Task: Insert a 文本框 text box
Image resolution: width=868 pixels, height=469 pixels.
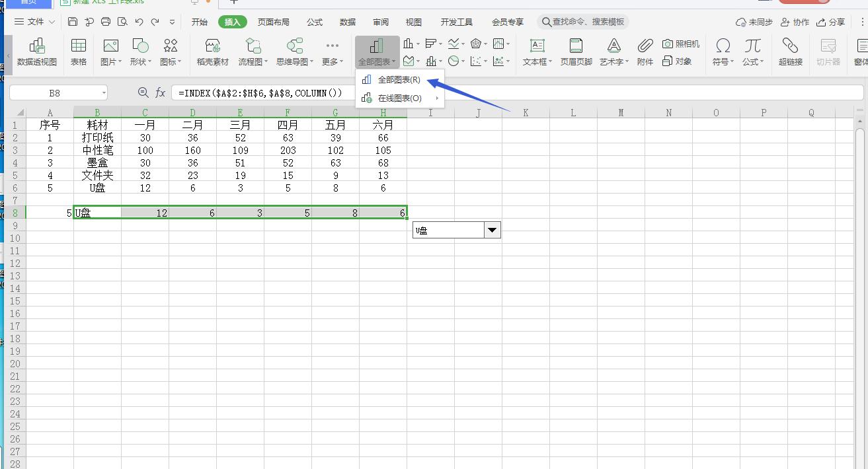Action: click(x=537, y=52)
